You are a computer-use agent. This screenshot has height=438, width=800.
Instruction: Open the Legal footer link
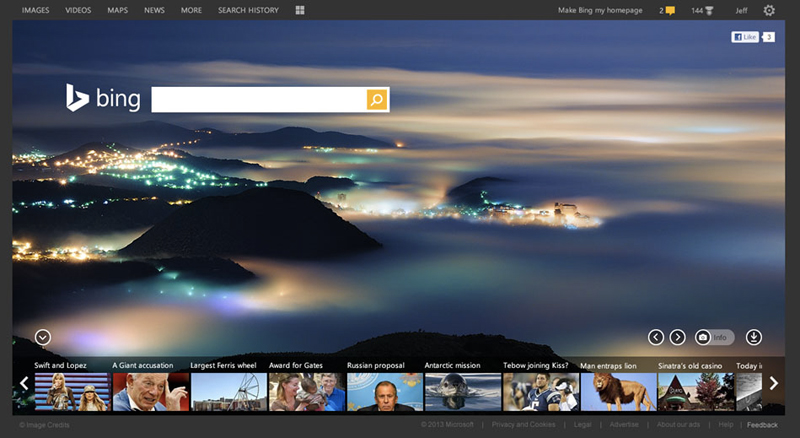pyautogui.click(x=582, y=425)
